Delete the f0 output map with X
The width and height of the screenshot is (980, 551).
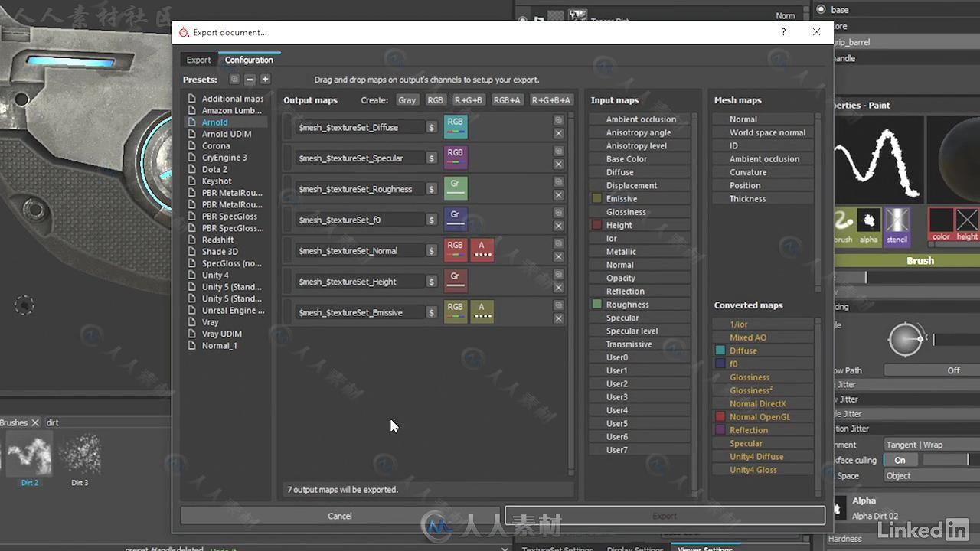(x=559, y=226)
